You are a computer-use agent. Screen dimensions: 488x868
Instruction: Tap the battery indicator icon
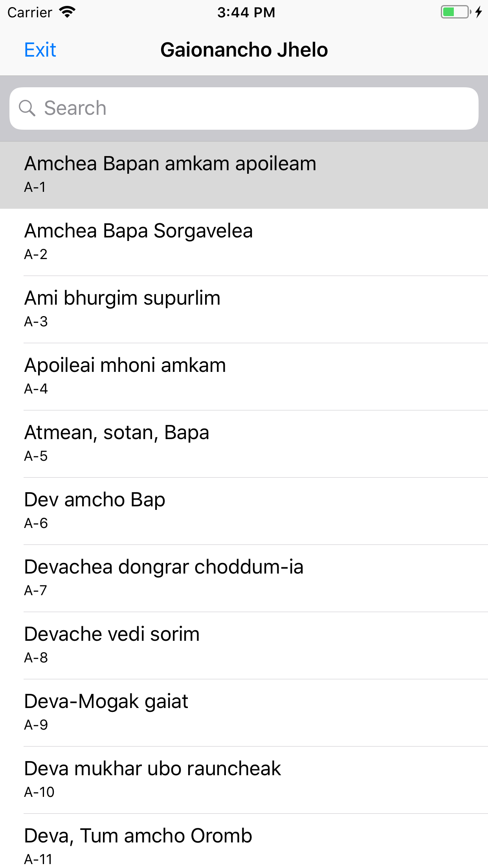coord(456,12)
